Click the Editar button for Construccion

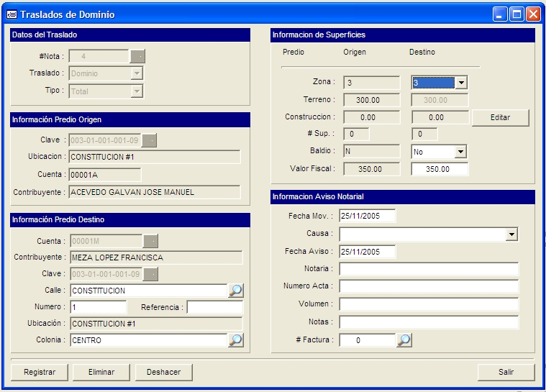pyautogui.click(x=500, y=117)
